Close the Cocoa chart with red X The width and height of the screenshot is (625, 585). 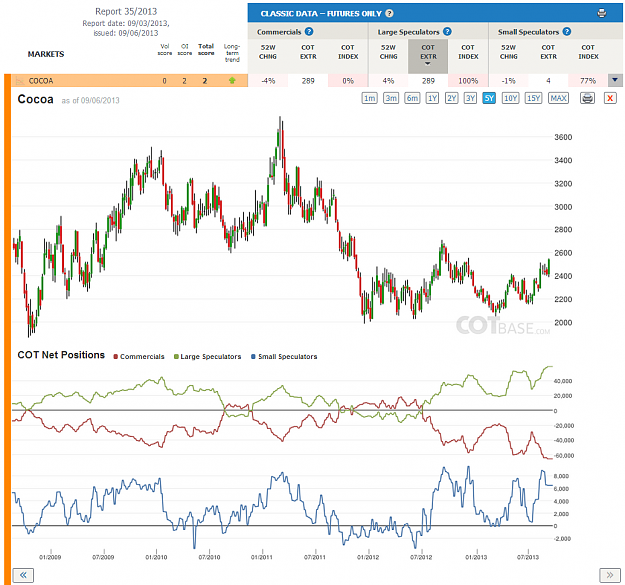[610, 98]
